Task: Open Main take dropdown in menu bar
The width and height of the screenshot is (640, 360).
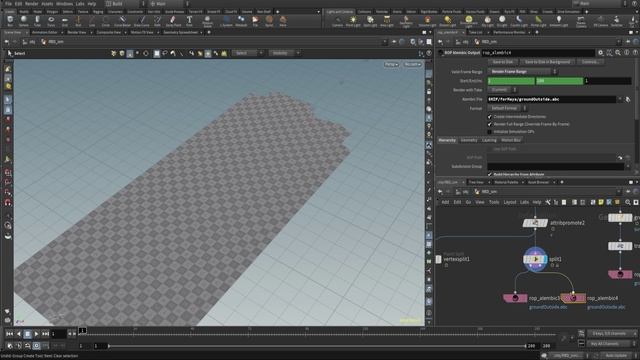Action: [600, 4]
